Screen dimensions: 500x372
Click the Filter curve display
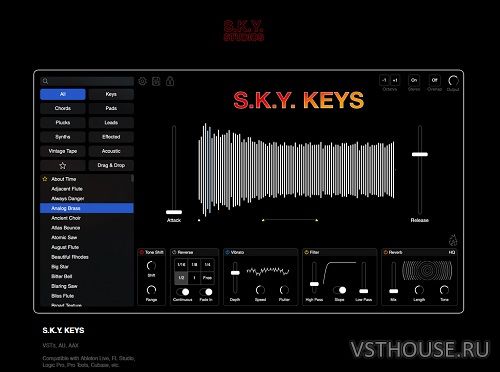[339, 273]
